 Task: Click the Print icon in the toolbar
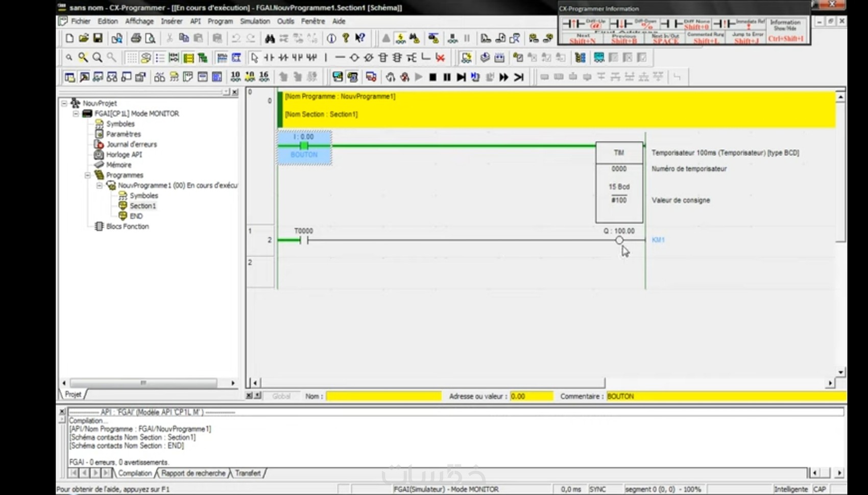(136, 38)
